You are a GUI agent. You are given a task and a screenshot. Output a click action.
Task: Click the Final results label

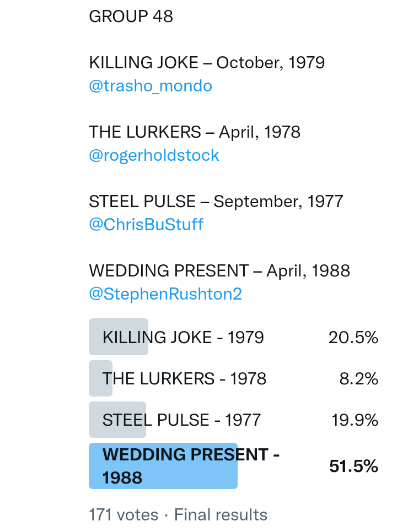tap(221, 515)
